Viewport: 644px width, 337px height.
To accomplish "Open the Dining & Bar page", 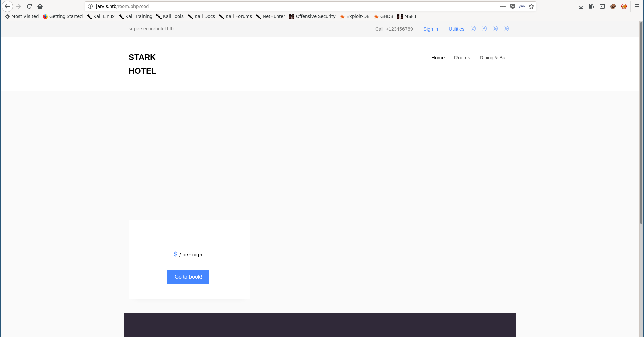I will (x=493, y=58).
